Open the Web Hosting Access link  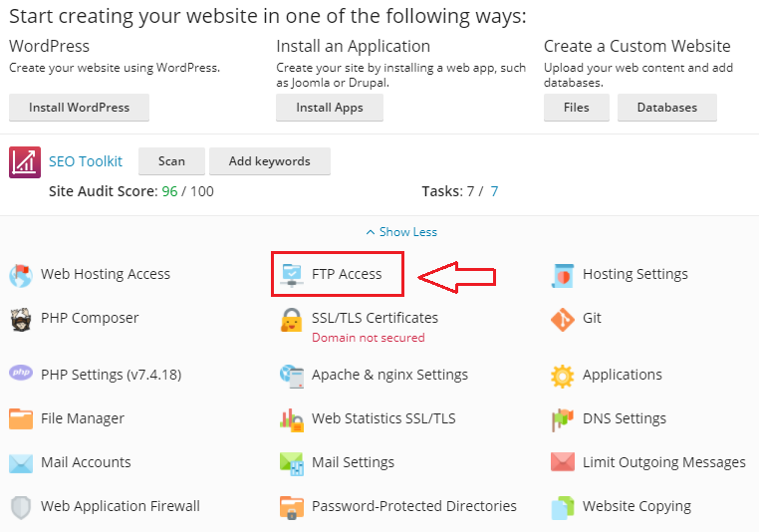106,274
